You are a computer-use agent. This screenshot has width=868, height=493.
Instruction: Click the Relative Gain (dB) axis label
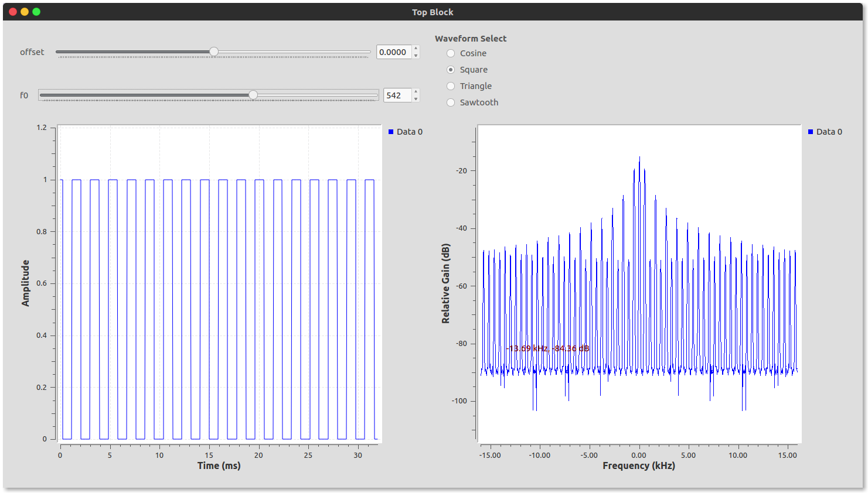click(446, 283)
